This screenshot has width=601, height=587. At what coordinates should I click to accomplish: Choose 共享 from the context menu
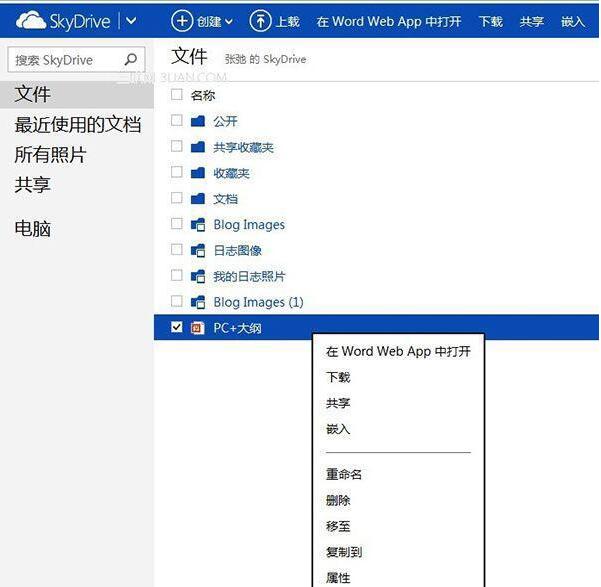[x=338, y=403]
